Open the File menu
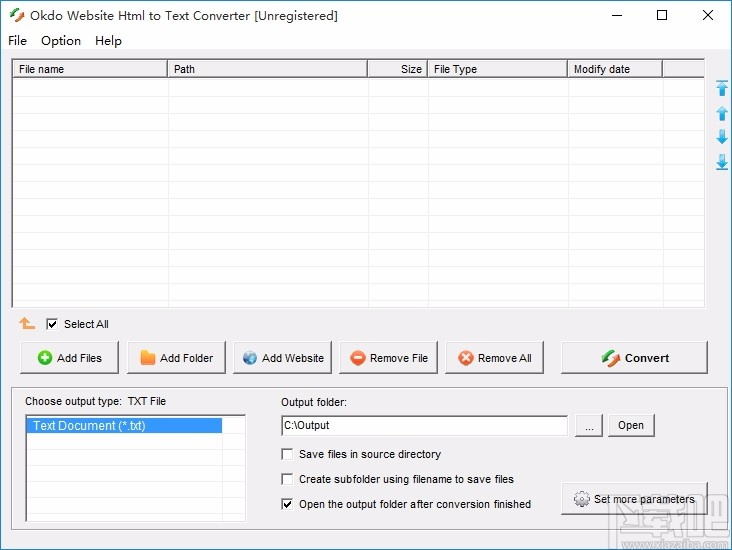This screenshot has width=732, height=550. pyautogui.click(x=17, y=41)
